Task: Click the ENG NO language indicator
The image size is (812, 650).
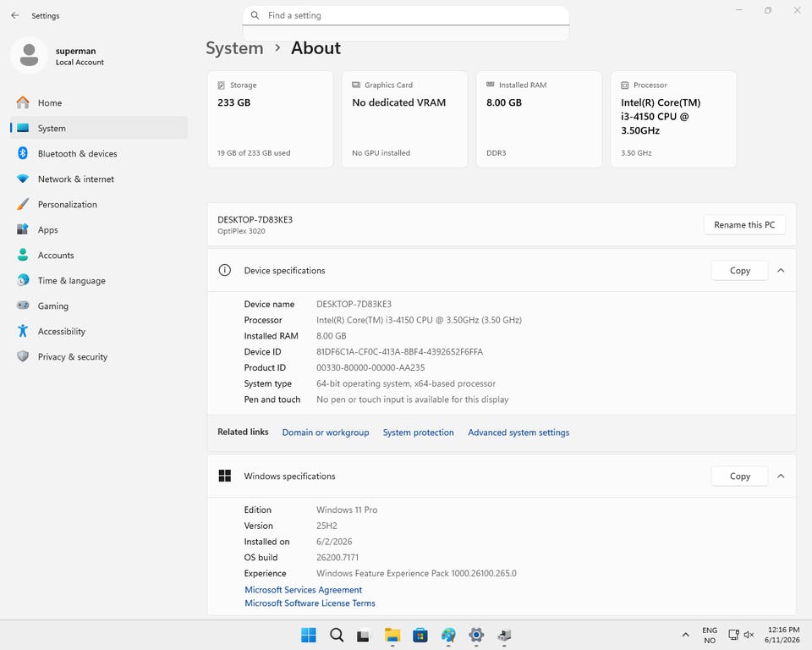Action: coord(710,635)
